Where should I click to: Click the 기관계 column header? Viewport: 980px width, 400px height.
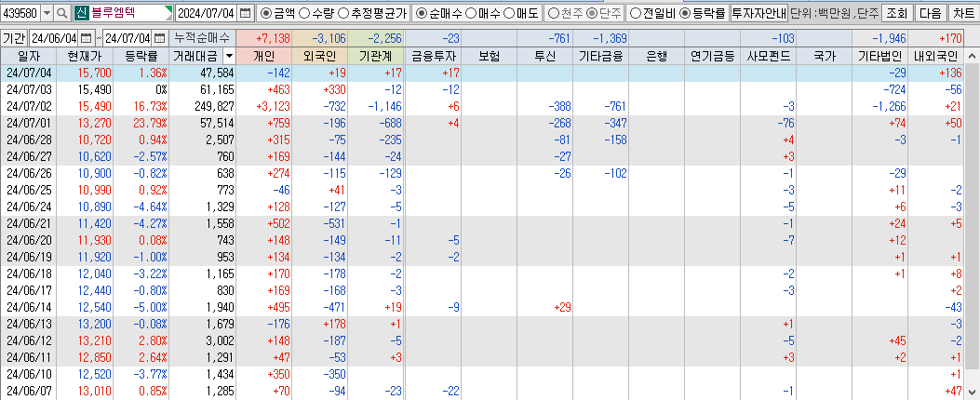[376, 56]
